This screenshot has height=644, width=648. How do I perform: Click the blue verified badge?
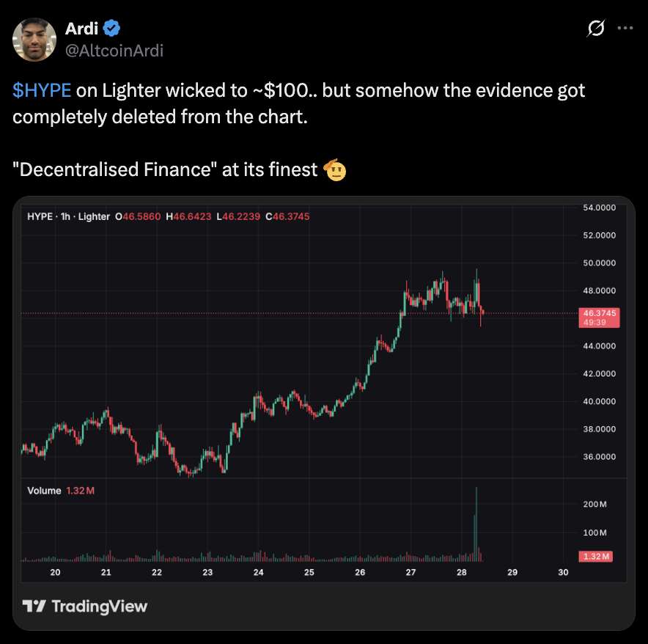tap(111, 29)
